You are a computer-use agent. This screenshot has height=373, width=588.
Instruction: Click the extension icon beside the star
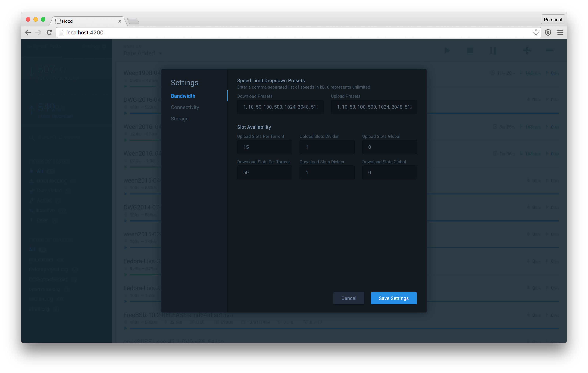[548, 32]
